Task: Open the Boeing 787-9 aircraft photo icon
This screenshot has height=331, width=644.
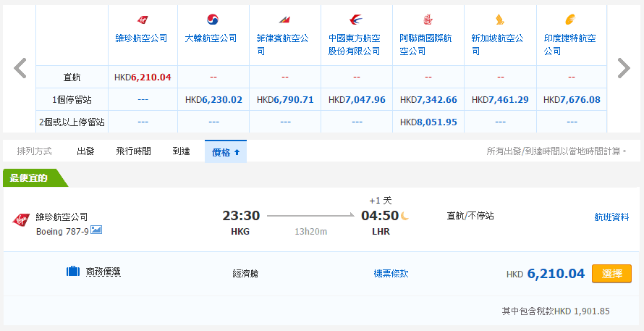Action: point(96,230)
